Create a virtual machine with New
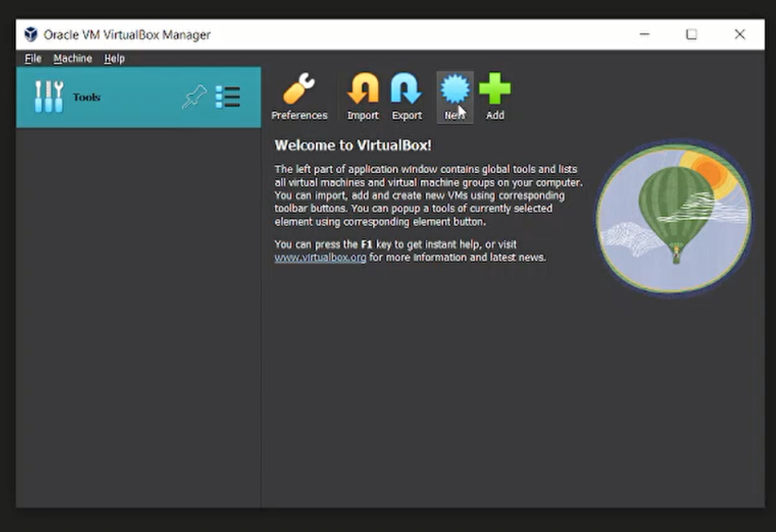 [x=455, y=90]
